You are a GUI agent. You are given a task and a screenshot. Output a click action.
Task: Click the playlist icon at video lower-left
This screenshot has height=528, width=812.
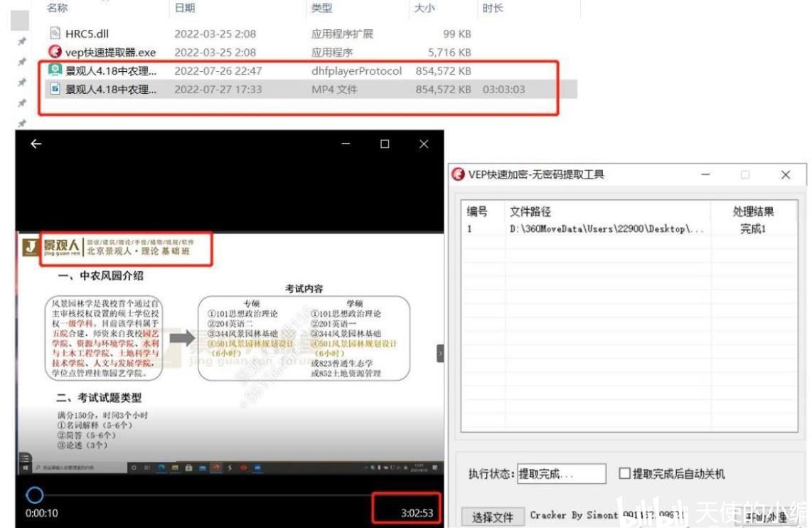(24, 458)
